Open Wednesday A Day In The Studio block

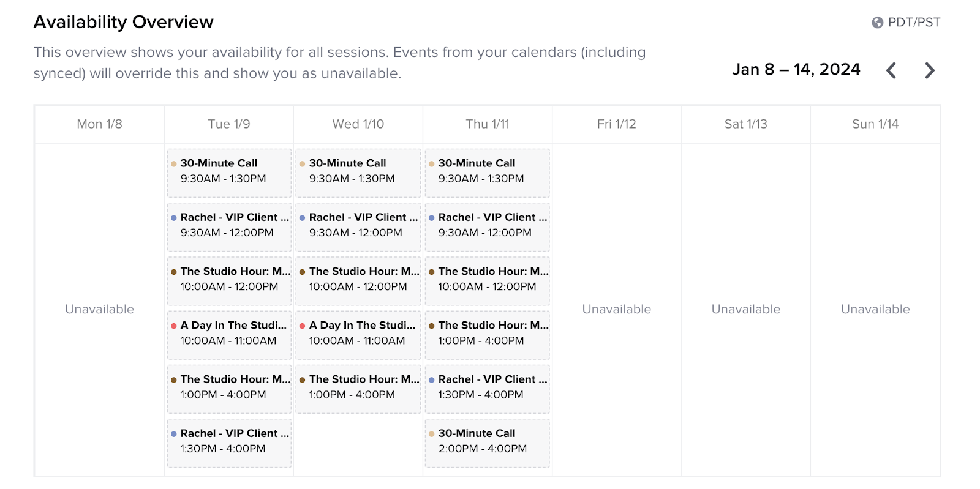[358, 335]
